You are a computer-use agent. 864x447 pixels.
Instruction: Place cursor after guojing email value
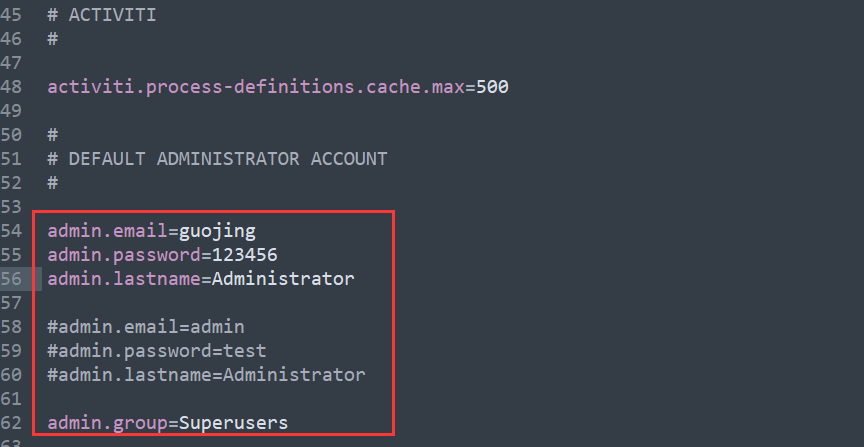(x=256, y=231)
